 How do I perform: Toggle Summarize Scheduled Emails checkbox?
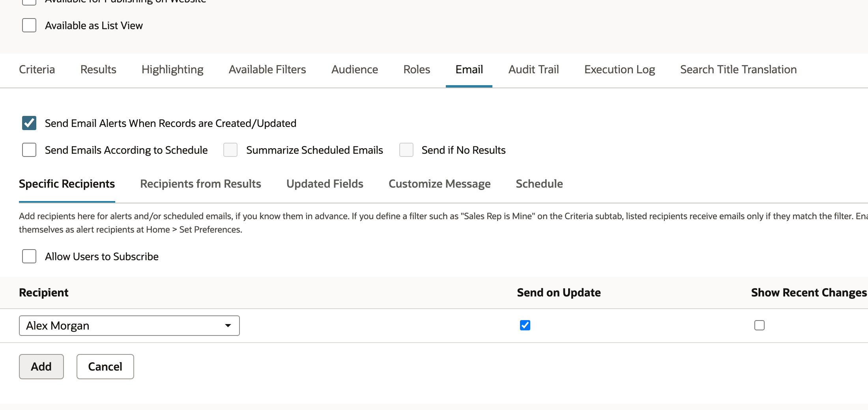[230, 150]
